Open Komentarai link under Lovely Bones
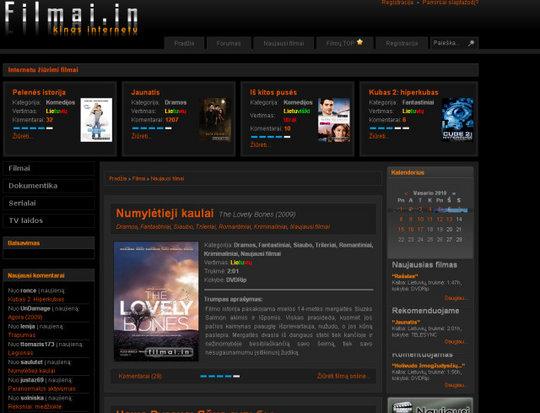 coord(140,376)
